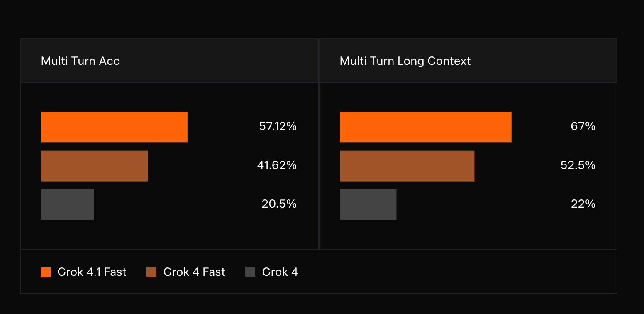This screenshot has width=644, height=314.
Task: Select the Grok 4 Fast legend label
Action: point(194,272)
